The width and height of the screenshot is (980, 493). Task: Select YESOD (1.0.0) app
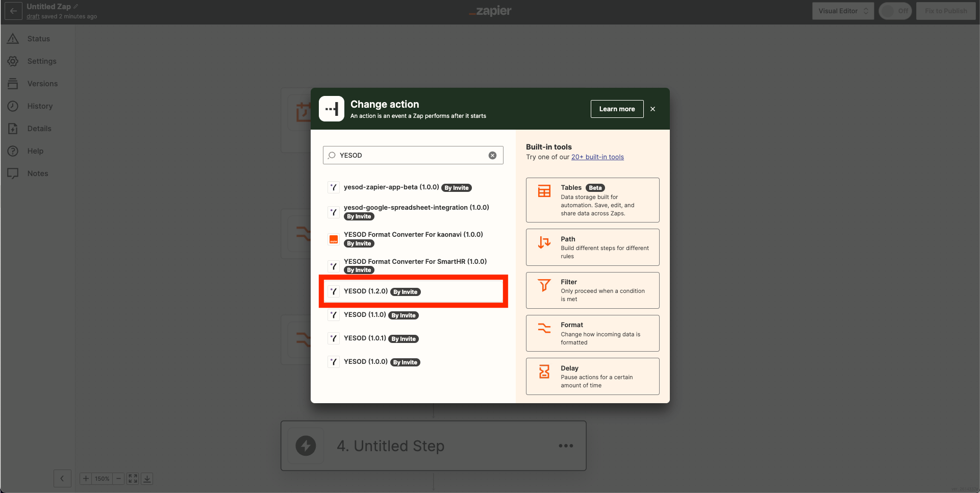(x=413, y=362)
